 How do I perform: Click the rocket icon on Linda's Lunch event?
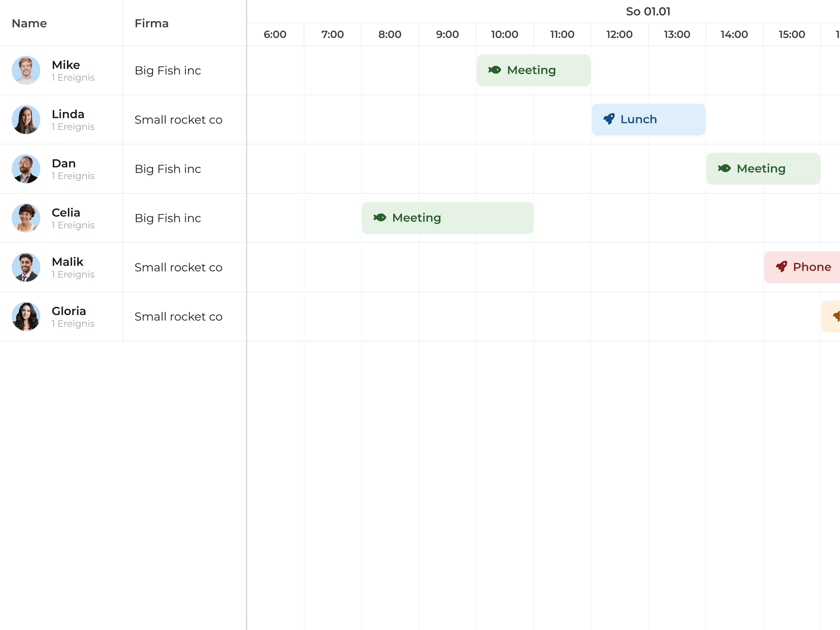click(609, 119)
